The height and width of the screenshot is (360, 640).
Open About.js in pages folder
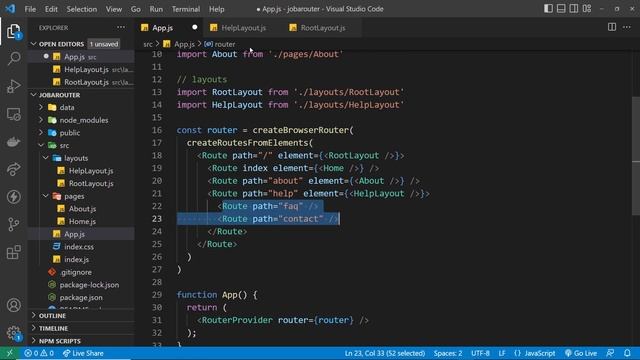coord(81,209)
